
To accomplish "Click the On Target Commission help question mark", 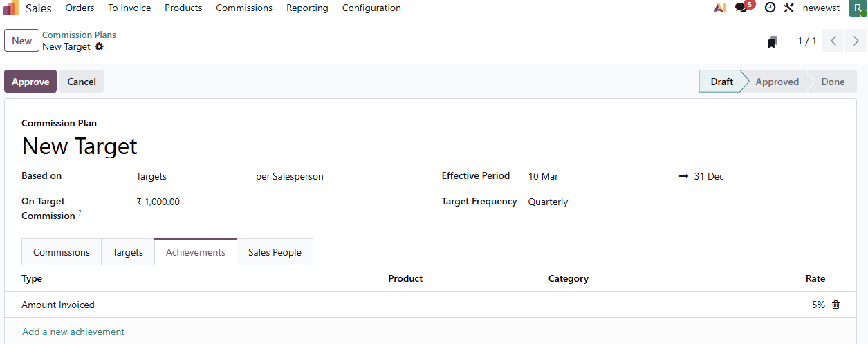I will pyautogui.click(x=80, y=213).
